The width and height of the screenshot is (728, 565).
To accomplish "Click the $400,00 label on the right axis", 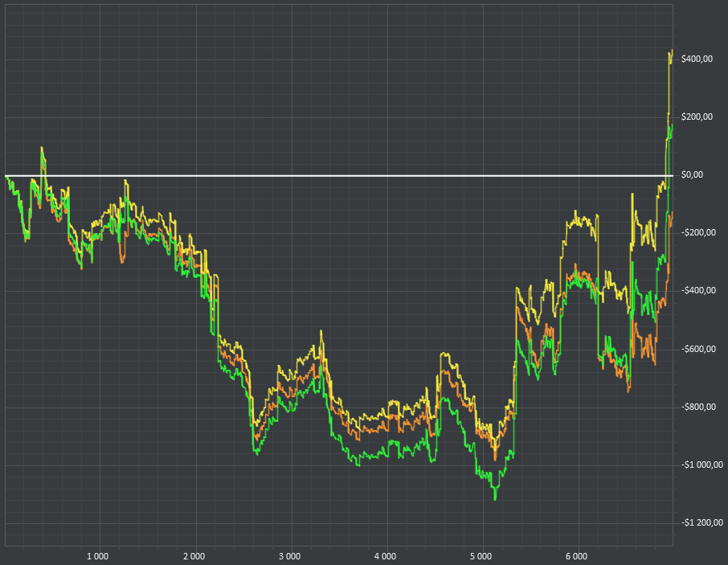I will (697, 59).
